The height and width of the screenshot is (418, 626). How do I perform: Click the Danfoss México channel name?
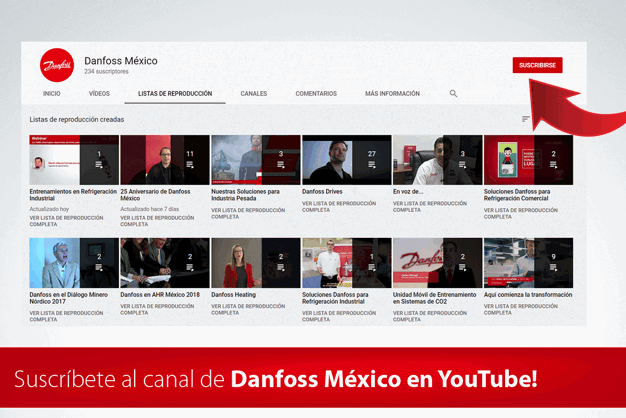(121, 61)
